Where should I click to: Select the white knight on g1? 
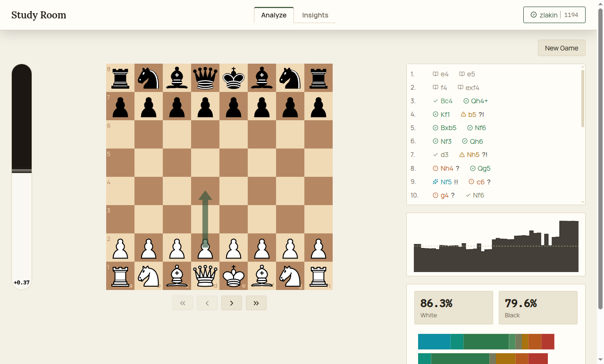(290, 276)
